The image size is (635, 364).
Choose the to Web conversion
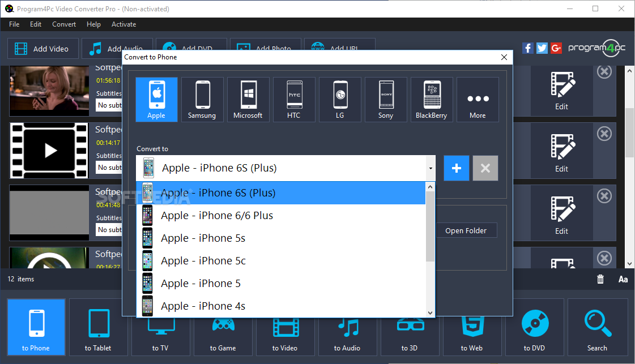tap(472, 336)
